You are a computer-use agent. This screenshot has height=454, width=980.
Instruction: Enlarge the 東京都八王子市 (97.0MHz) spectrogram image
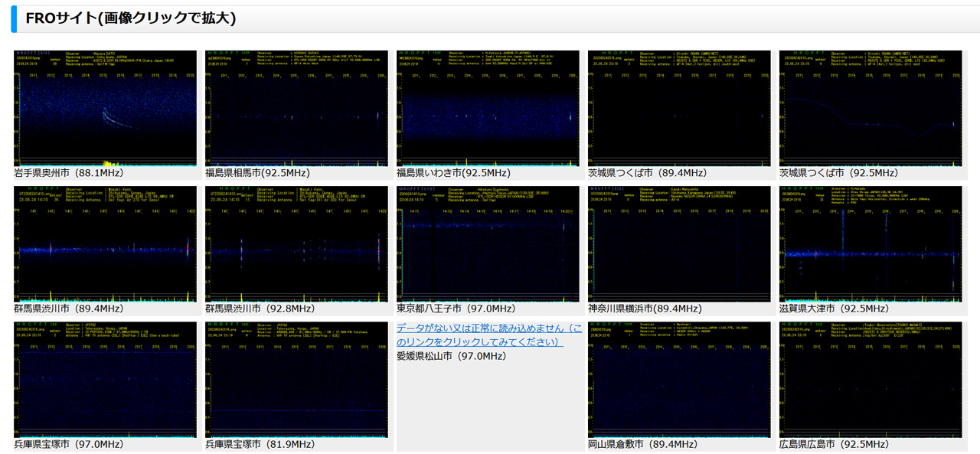tap(488, 243)
